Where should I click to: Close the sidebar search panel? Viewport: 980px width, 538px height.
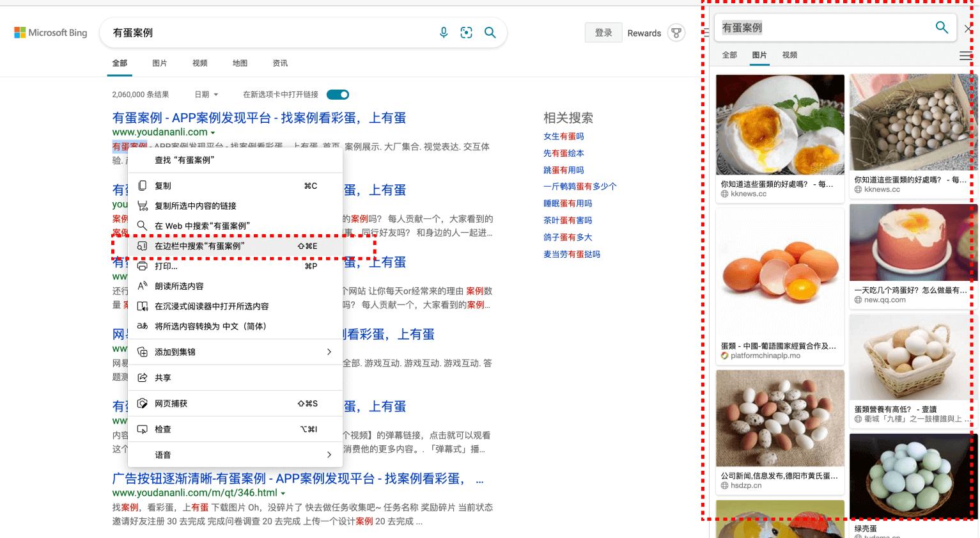(x=968, y=29)
